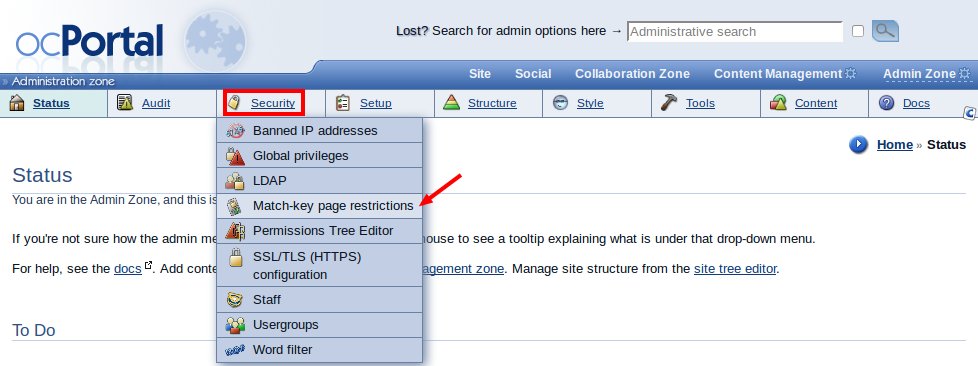Open the Tools drop-down menu
This screenshot has height=366, width=978.
tap(700, 104)
